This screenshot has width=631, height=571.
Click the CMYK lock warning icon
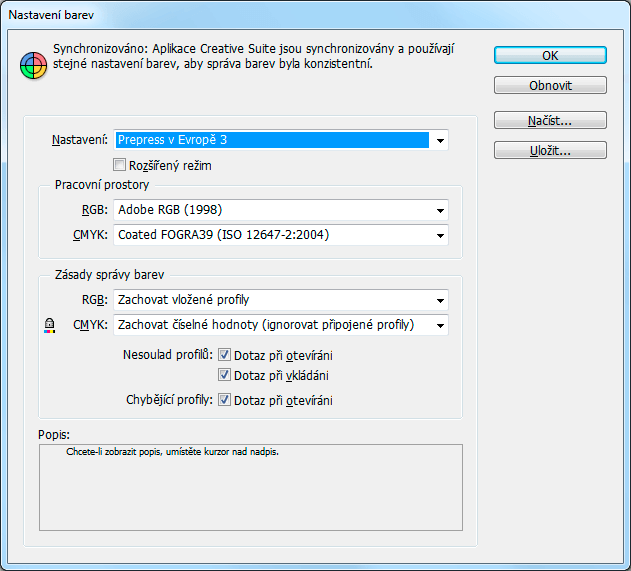click(x=49, y=325)
